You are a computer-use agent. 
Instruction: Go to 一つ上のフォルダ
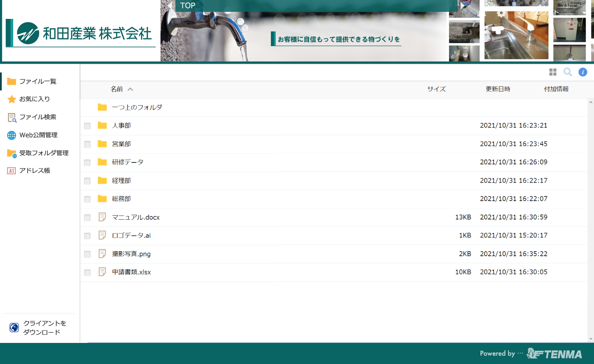pyautogui.click(x=137, y=107)
